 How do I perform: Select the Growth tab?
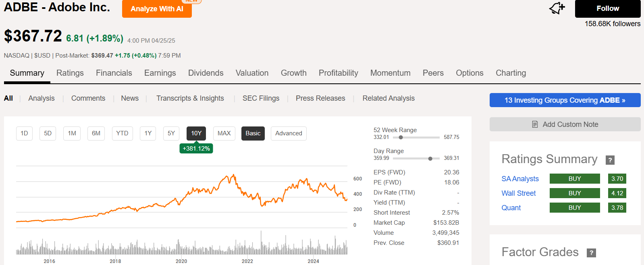294,73
